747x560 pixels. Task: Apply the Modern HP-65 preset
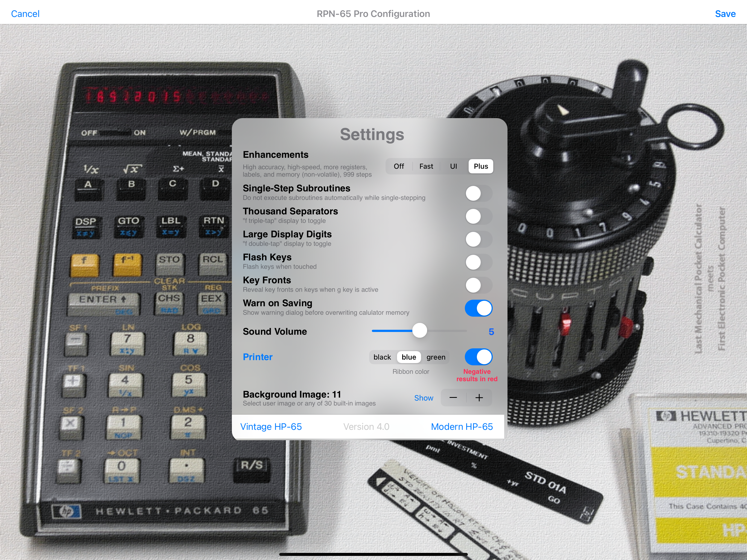462,427
